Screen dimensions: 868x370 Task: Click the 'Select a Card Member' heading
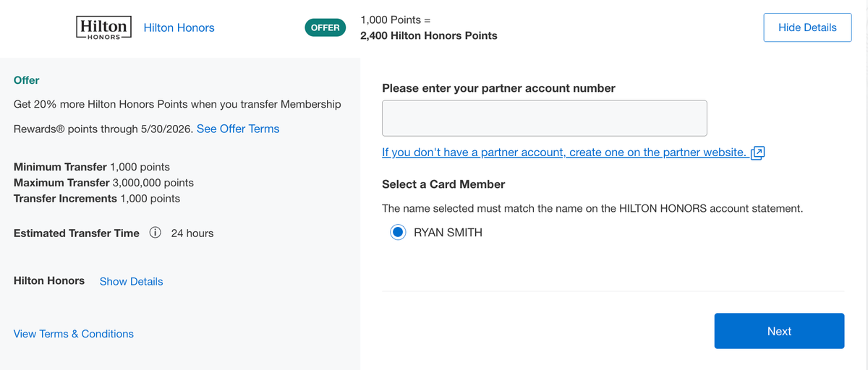tap(443, 184)
